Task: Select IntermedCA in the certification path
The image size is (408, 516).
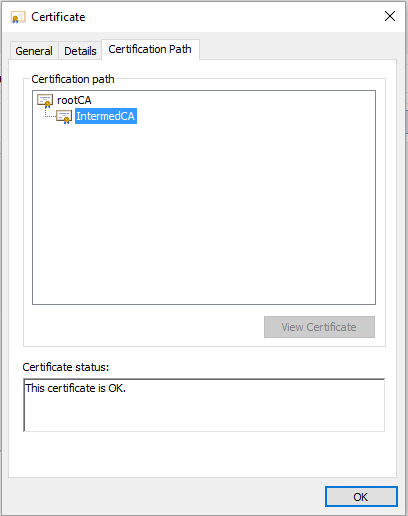Action: click(106, 116)
